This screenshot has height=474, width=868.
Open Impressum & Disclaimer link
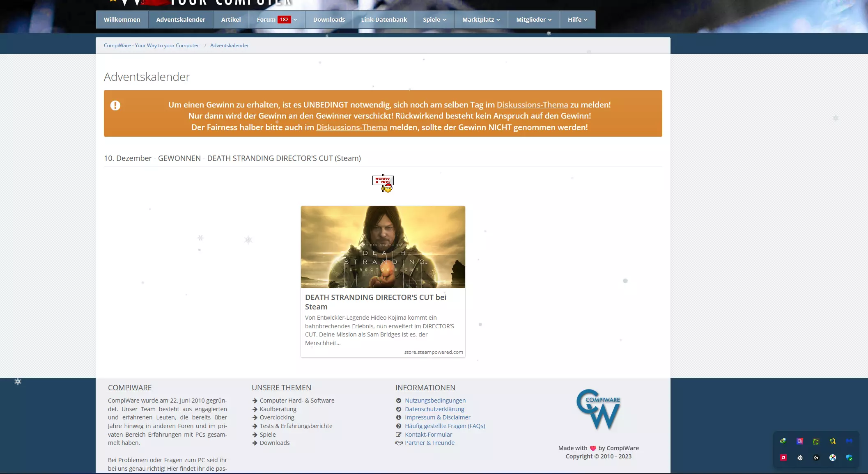(438, 417)
